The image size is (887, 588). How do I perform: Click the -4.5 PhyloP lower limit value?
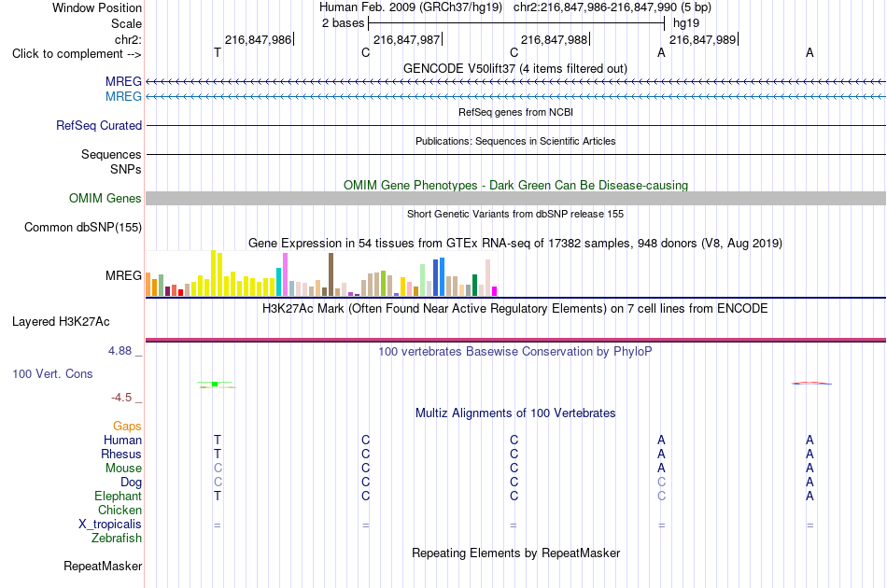[x=121, y=398]
